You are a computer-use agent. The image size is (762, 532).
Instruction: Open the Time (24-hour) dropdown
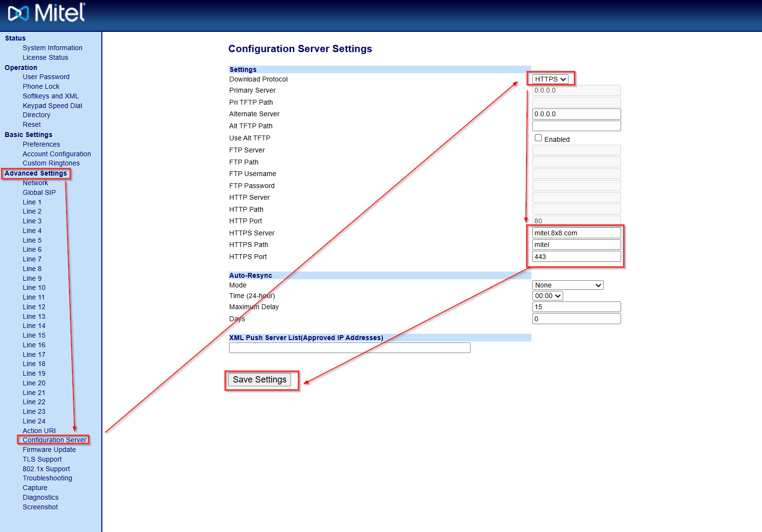[547, 296]
